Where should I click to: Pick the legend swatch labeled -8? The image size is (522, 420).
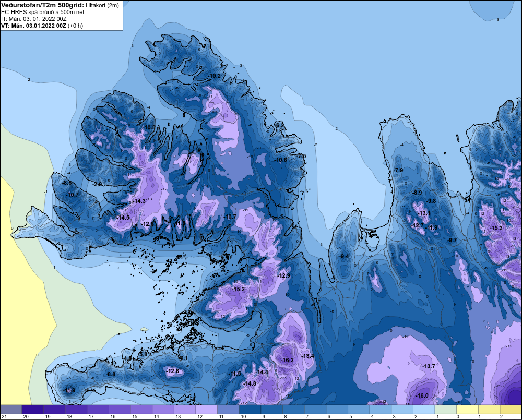coord(293,410)
